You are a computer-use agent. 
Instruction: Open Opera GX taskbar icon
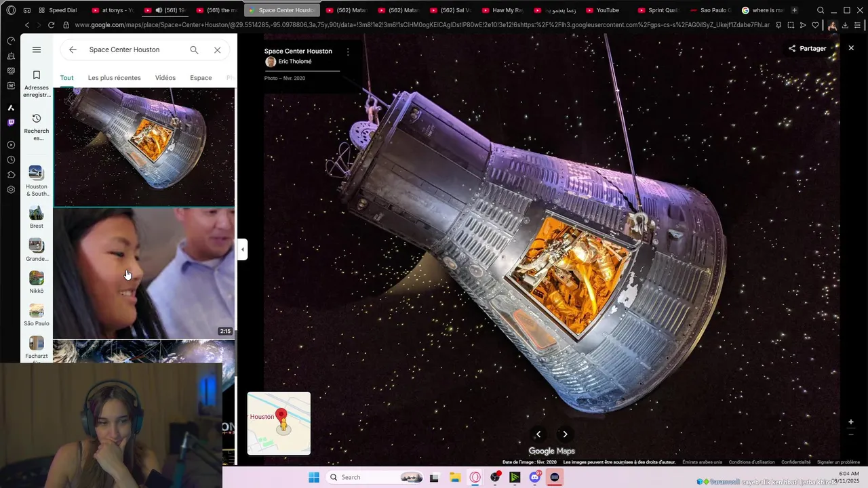tap(475, 477)
